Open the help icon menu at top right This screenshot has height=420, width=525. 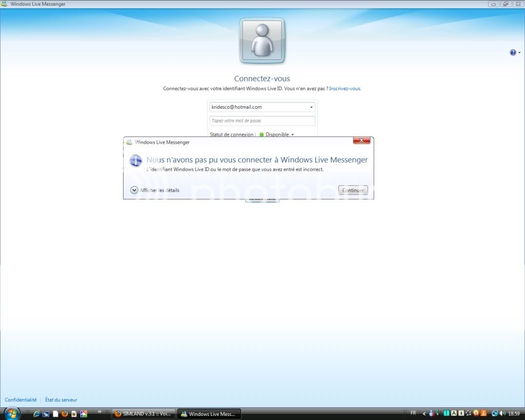(515, 53)
